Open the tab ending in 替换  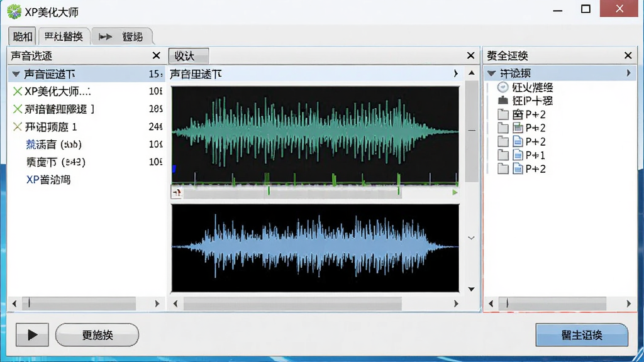coord(64,36)
